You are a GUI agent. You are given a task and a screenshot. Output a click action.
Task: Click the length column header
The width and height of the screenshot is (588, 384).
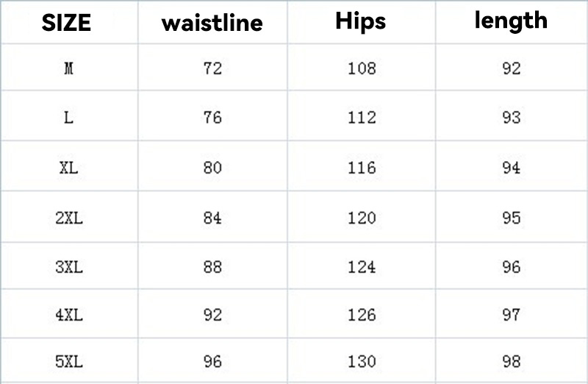[511, 21]
